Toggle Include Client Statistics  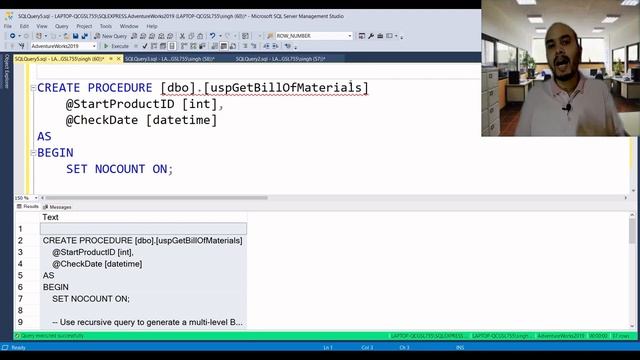point(202,46)
